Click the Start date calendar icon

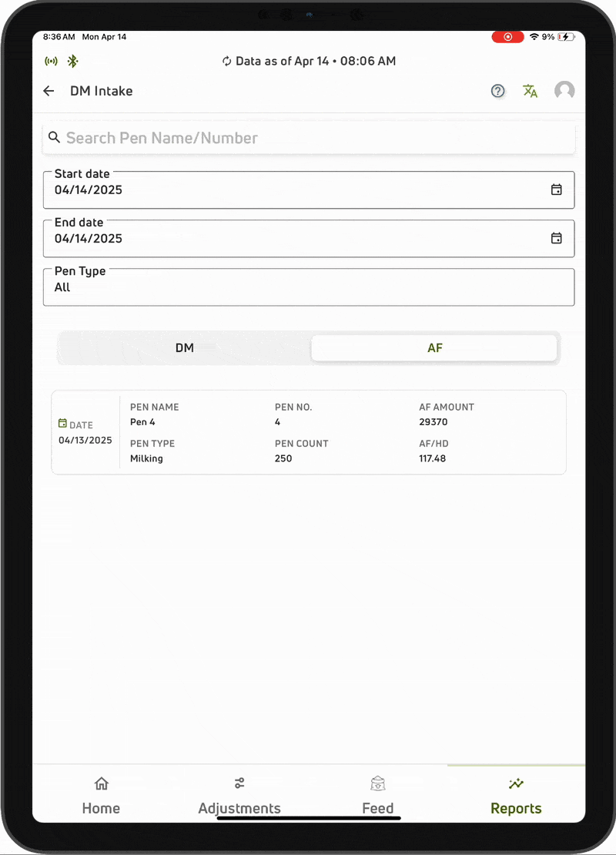click(x=556, y=189)
